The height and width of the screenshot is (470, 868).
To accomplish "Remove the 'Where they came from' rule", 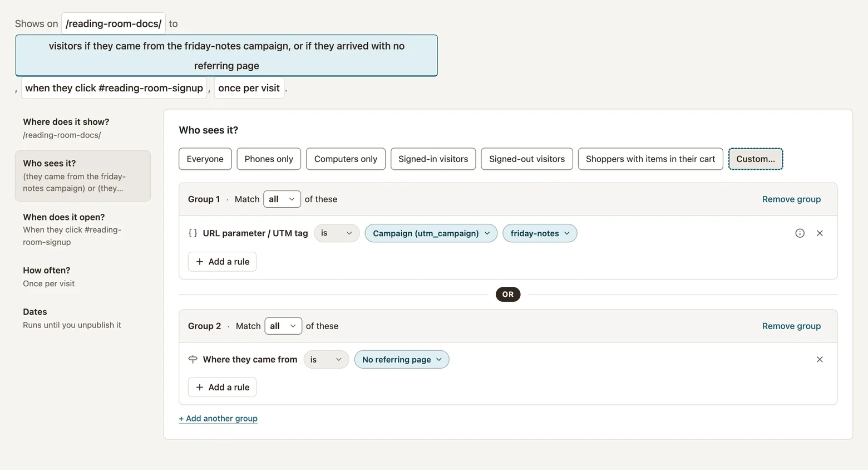I will point(820,360).
